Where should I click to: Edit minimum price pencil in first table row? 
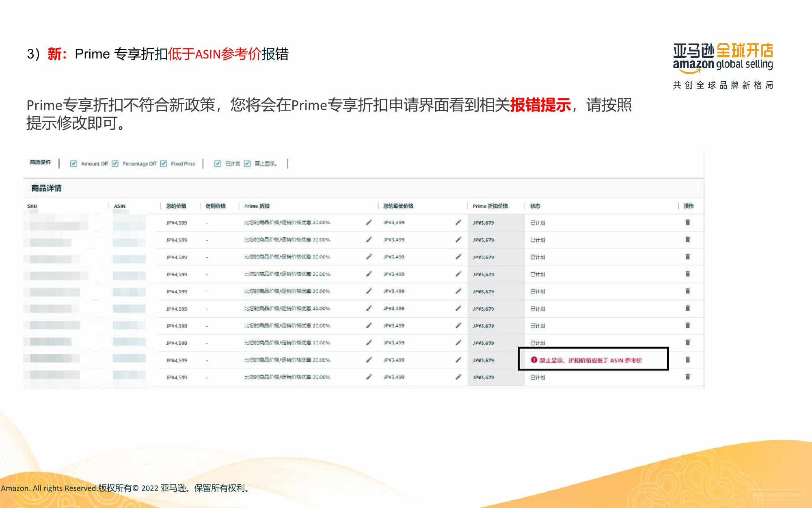tap(458, 222)
